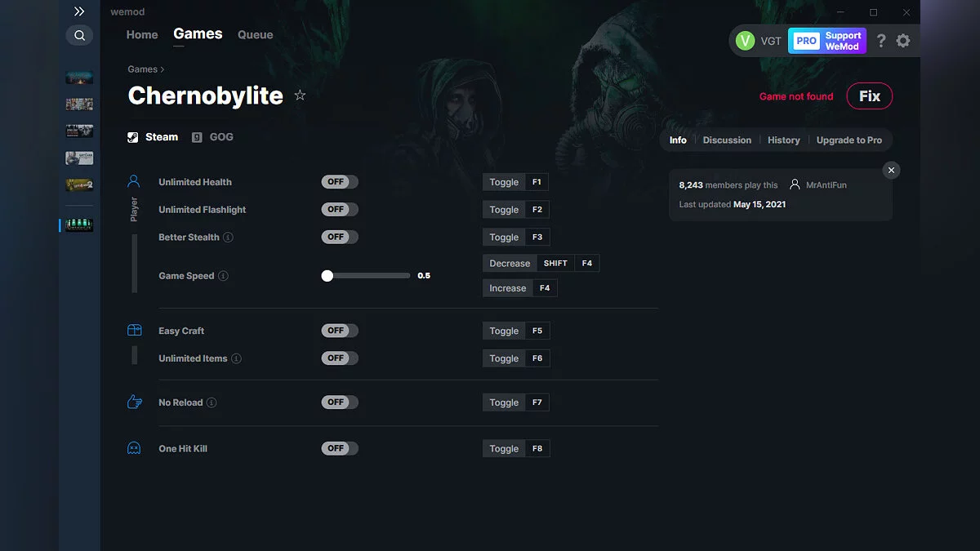
Task: Click the ghost category icon
Action: (x=134, y=447)
